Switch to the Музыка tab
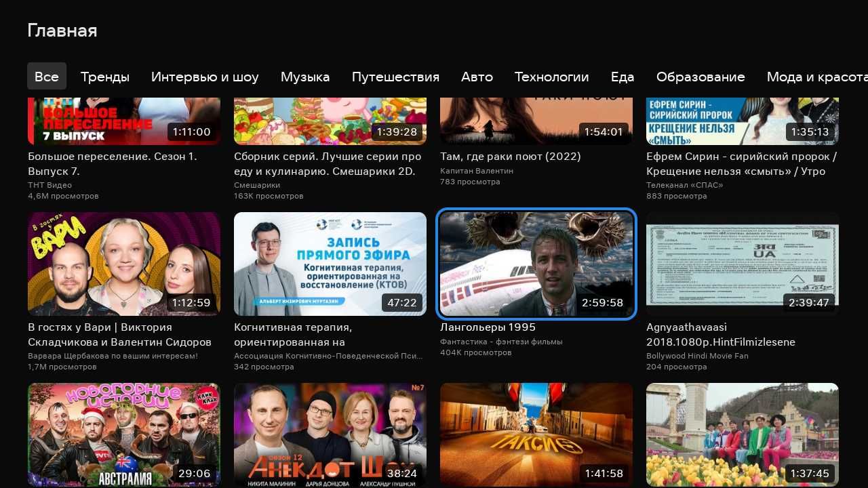Screen dimensions: 868x488 pos(305,77)
